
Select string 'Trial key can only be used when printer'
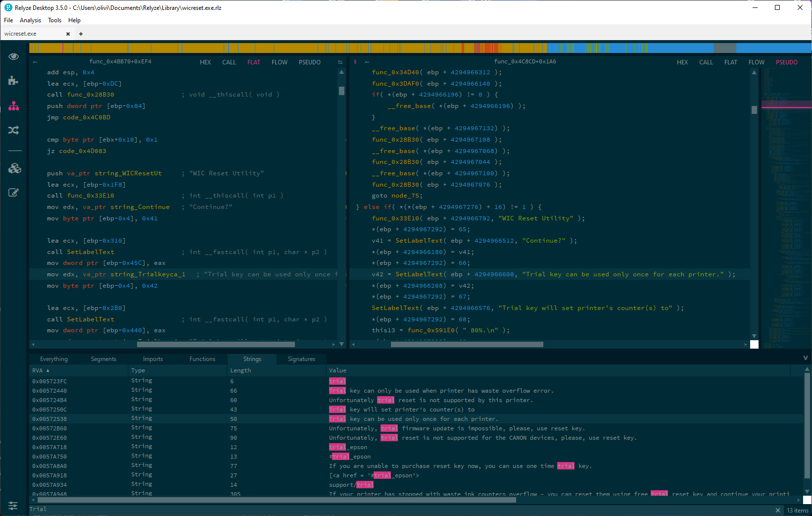(x=417, y=391)
